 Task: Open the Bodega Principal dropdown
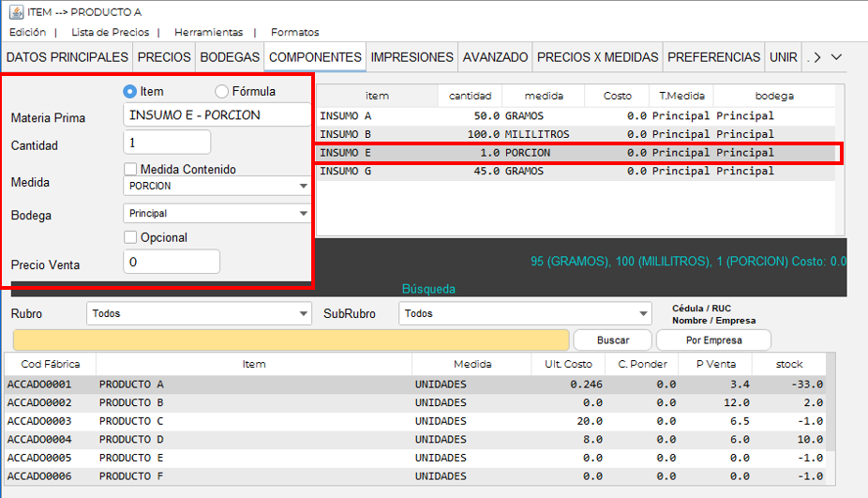point(217,214)
